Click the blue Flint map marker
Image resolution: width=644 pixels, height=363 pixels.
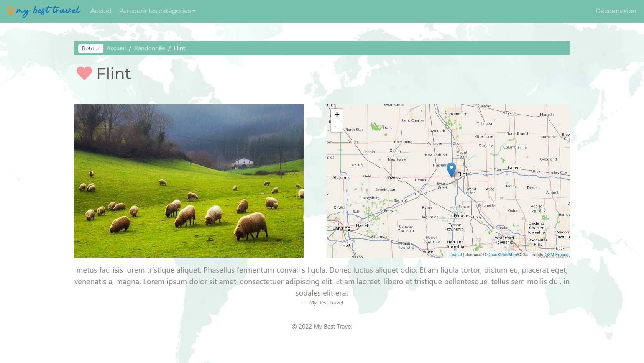(x=452, y=169)
